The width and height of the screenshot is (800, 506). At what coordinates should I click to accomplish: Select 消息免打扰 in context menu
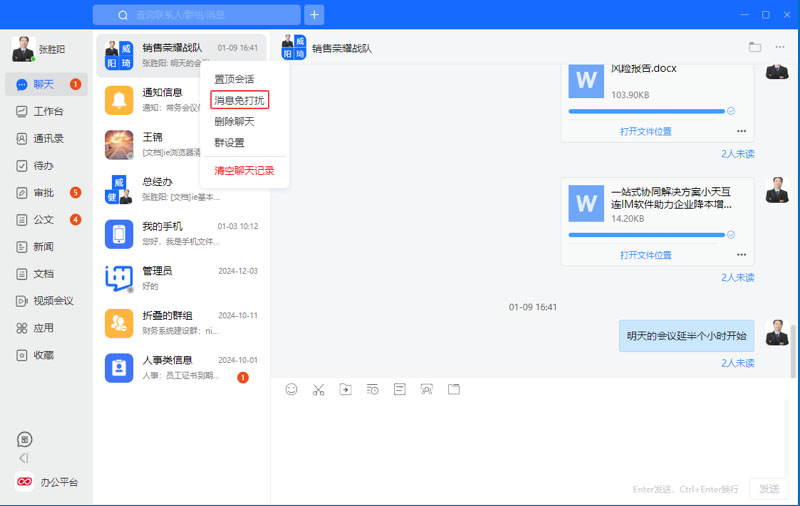point(239,100)
